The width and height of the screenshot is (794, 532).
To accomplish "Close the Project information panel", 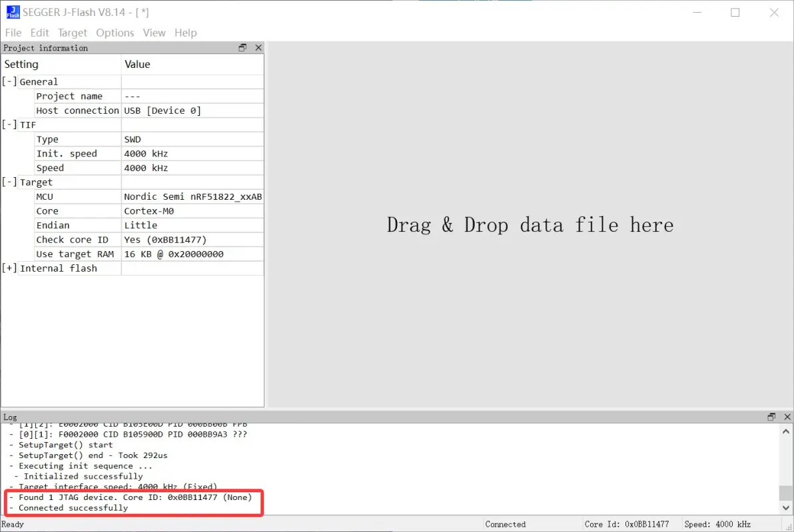I will click(258, 47).
